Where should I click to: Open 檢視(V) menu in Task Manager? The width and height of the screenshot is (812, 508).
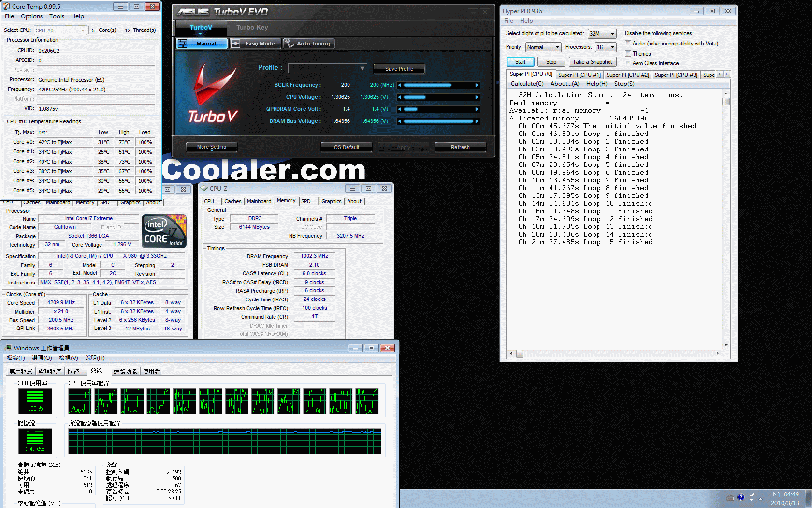pyautogui.click(x=69, y=358)
